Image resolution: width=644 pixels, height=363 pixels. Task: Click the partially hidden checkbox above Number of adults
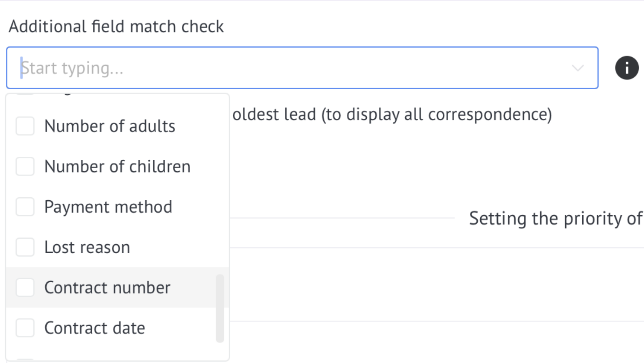pos(25,94)
